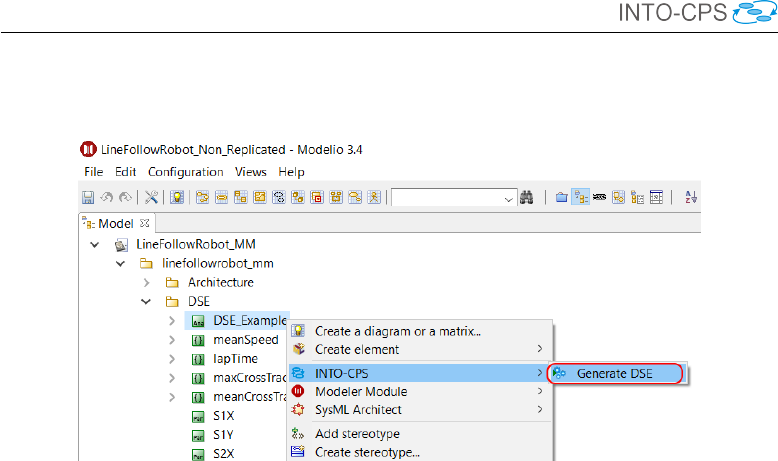
Task: Click the Save floppy-disk toolbar icon
Action: (x=88, y=198)
